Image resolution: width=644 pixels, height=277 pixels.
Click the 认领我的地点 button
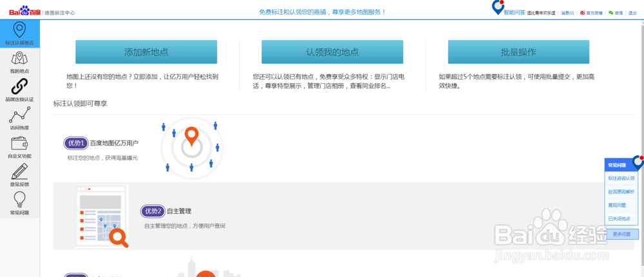[332, 52]
